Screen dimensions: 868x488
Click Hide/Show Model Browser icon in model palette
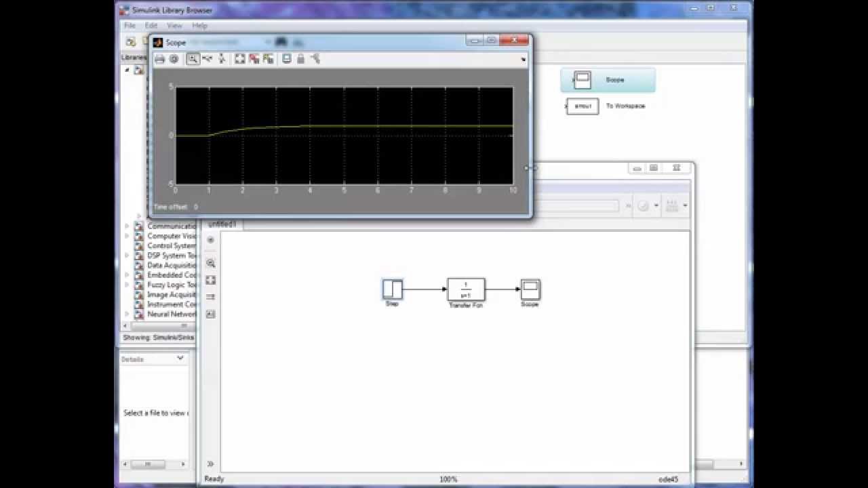point(211,240)
